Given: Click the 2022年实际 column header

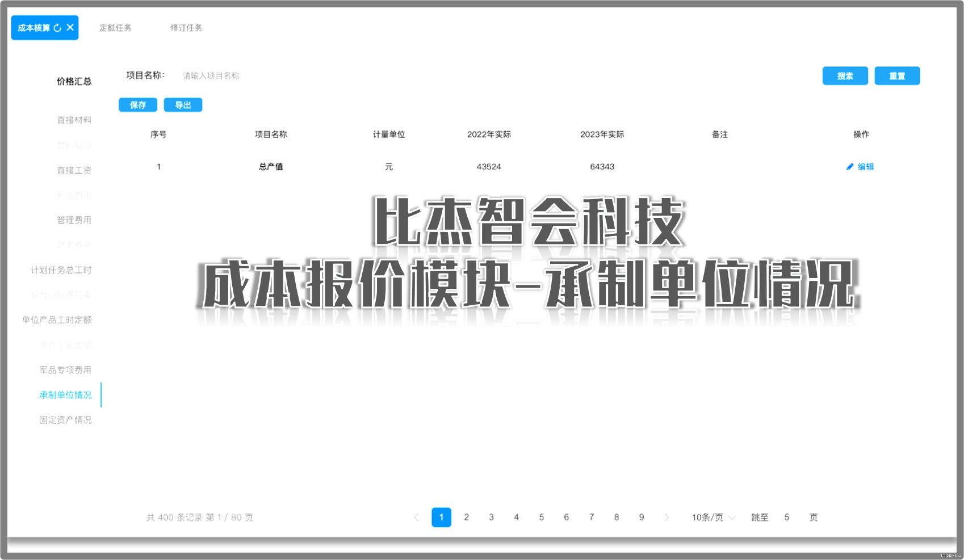Looking at the screenshot, I should [x=489, y=134].
